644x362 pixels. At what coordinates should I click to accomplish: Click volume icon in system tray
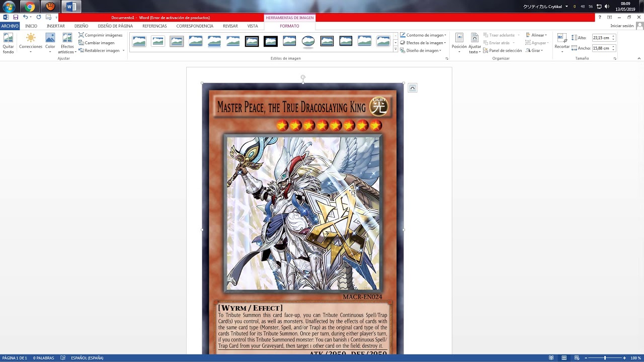coord(606,7)
